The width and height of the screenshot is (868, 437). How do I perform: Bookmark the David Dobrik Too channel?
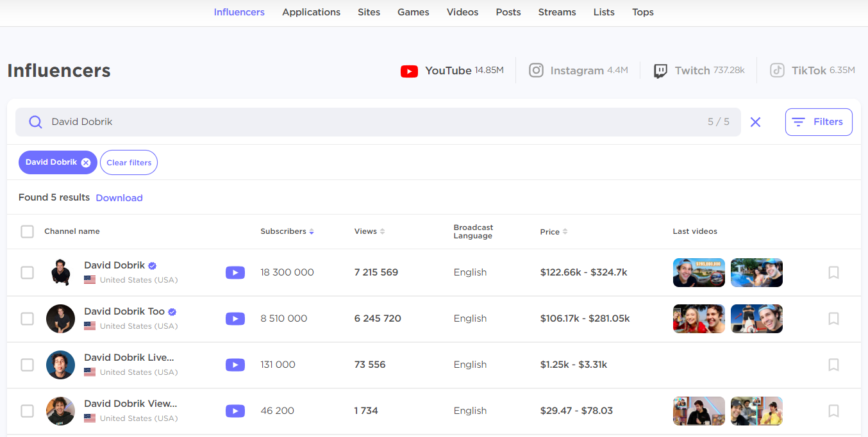[x=833, y=318]
